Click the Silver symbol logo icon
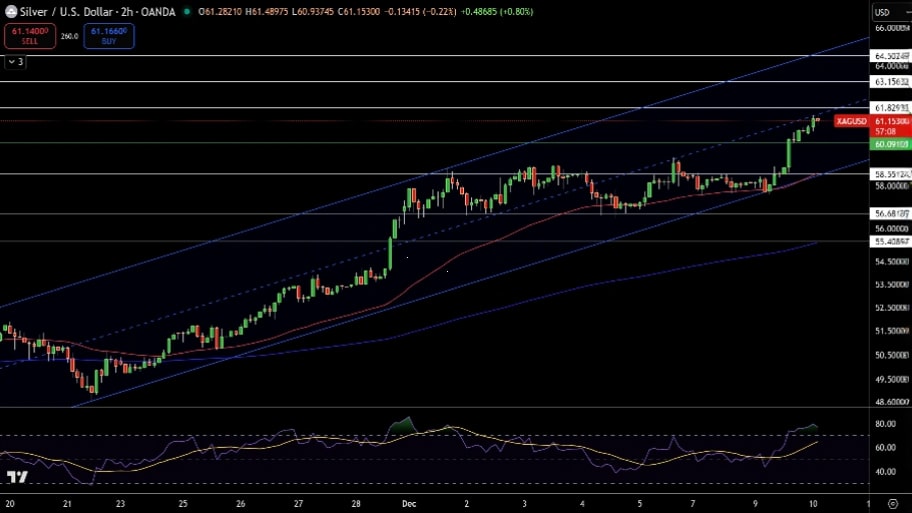Image resolution: width=912 pixels, height=513 pixels. (x=11, y=12)
